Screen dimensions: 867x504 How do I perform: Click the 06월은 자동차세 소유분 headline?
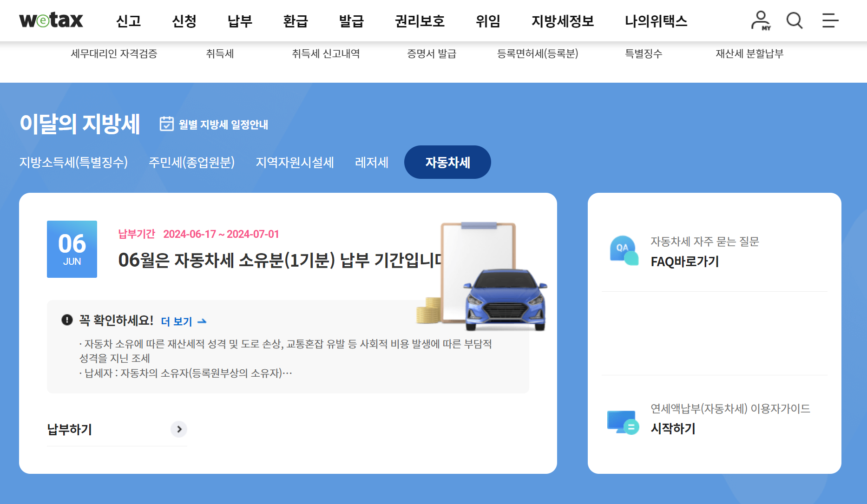click(x=280, y=260)
